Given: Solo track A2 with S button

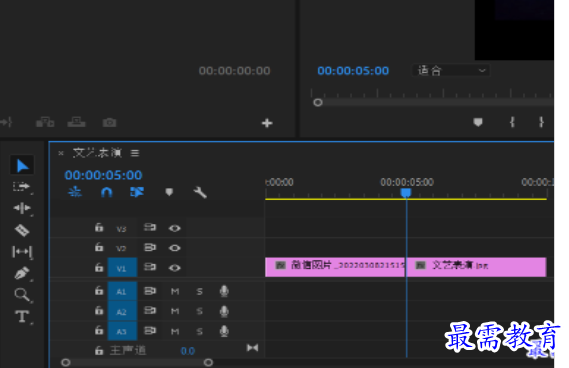Looking at the screenshot, I should point(199,311).
